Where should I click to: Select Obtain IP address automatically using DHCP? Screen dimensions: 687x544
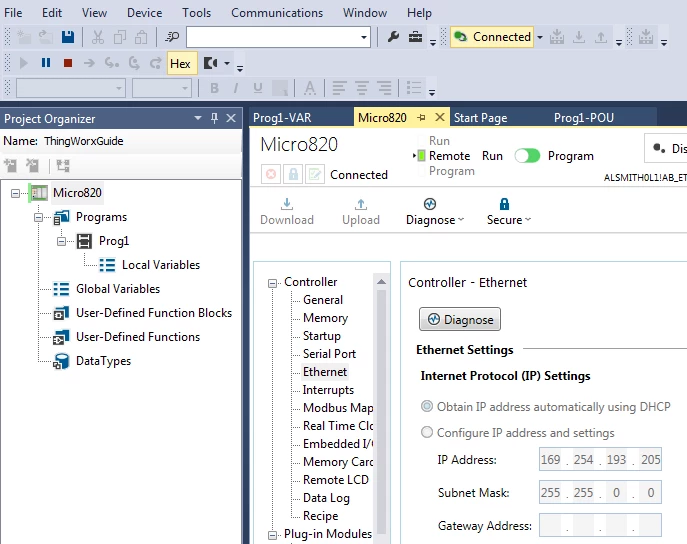tap(427, 406)
